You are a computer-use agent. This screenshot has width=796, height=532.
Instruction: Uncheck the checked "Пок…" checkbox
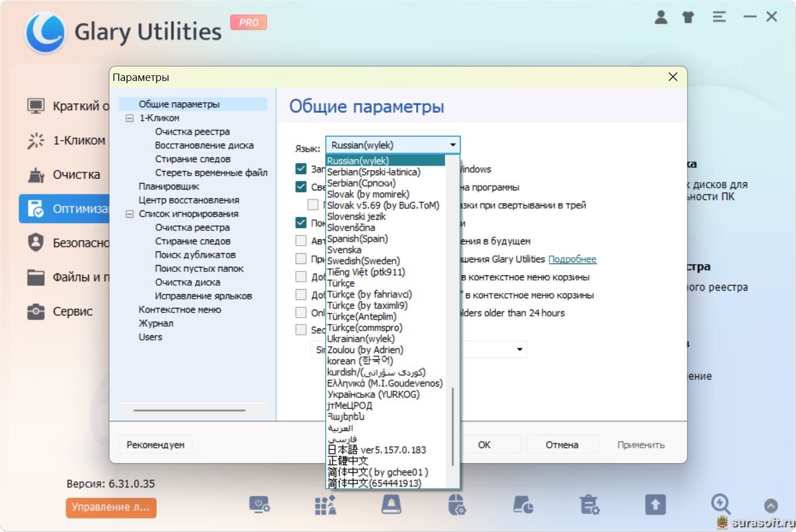point(301,222)
